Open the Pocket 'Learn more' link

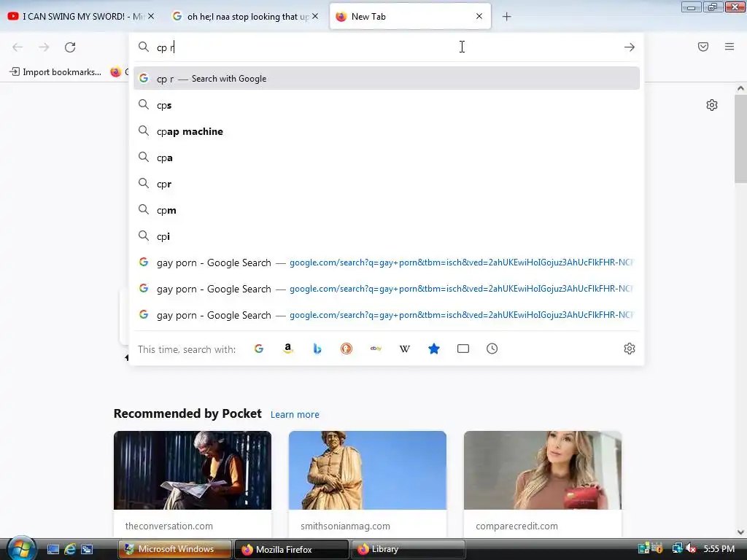click(x=295, y=414)
